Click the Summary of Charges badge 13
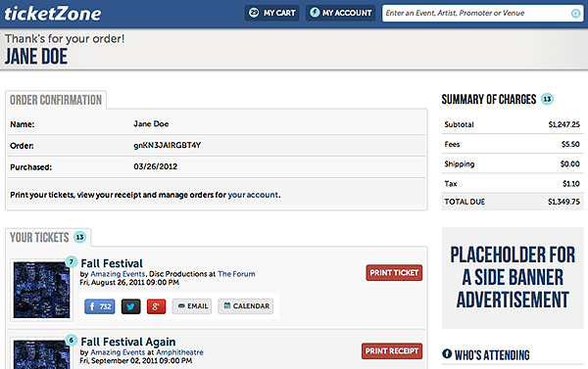Viewport: 588px width, 369px height. [547, 99]
